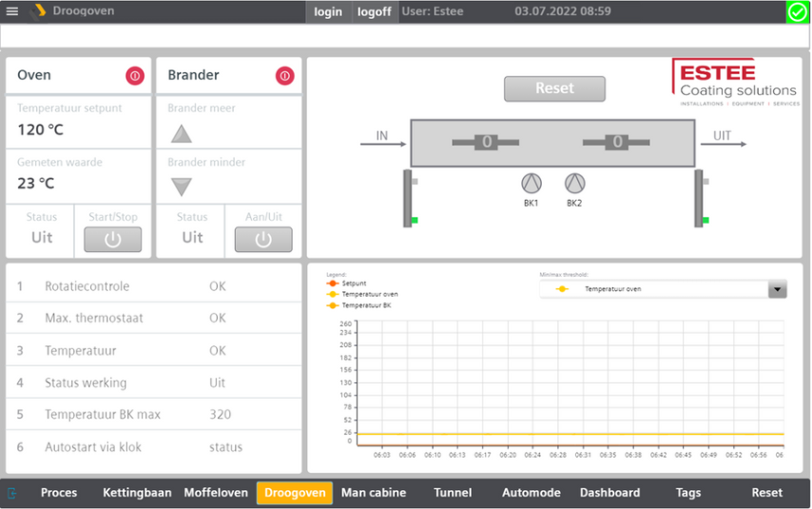
Task: Edit the 120 °C temperature setpoint field
Action: pos(79,122)
